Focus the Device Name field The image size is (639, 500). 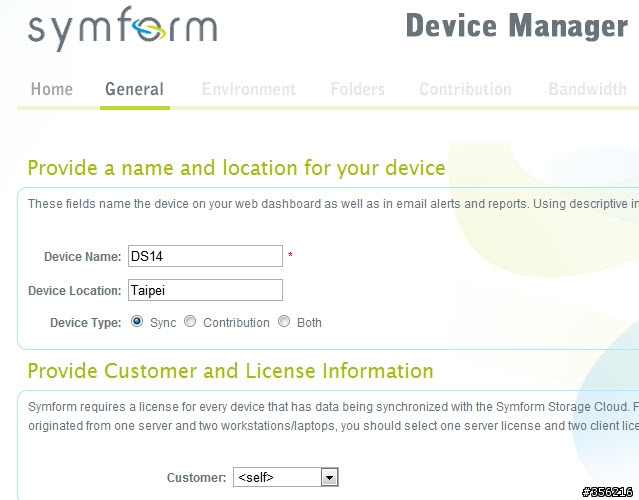pos(205,256)
